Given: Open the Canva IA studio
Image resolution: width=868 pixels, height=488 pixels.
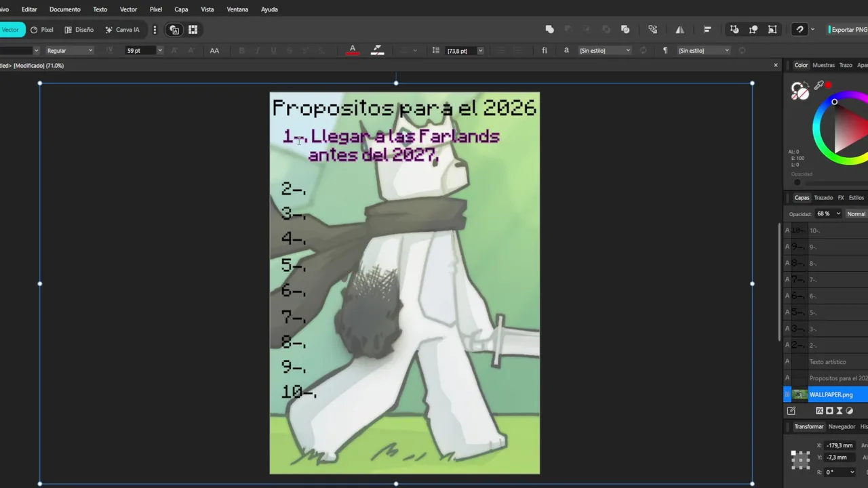Looking at the screenshot, I should [x=122, y=30].
